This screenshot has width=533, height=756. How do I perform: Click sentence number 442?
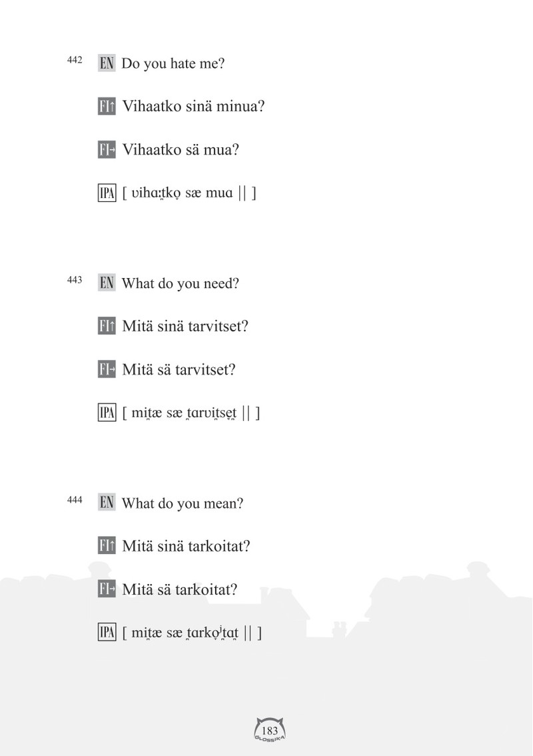point(75,60)
